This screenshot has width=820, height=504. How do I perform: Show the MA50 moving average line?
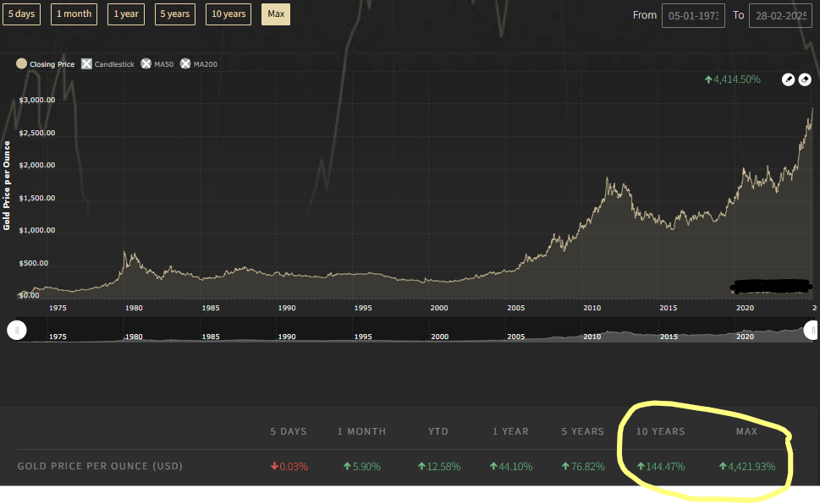tap(146, 64)
